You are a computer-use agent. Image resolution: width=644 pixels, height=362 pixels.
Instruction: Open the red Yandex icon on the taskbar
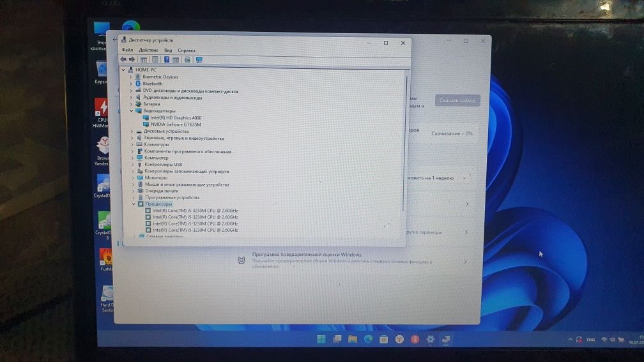[x=415, y=340]
